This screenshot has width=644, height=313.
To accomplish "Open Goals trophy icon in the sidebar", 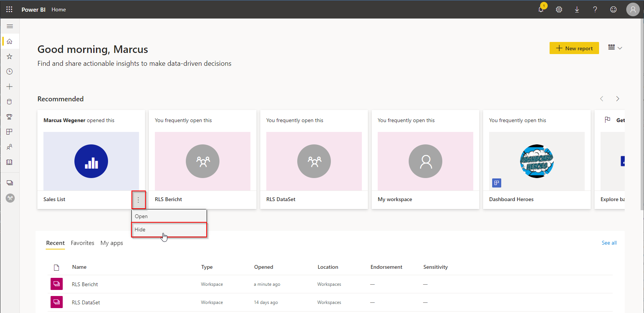I will [x=10, y=117].
